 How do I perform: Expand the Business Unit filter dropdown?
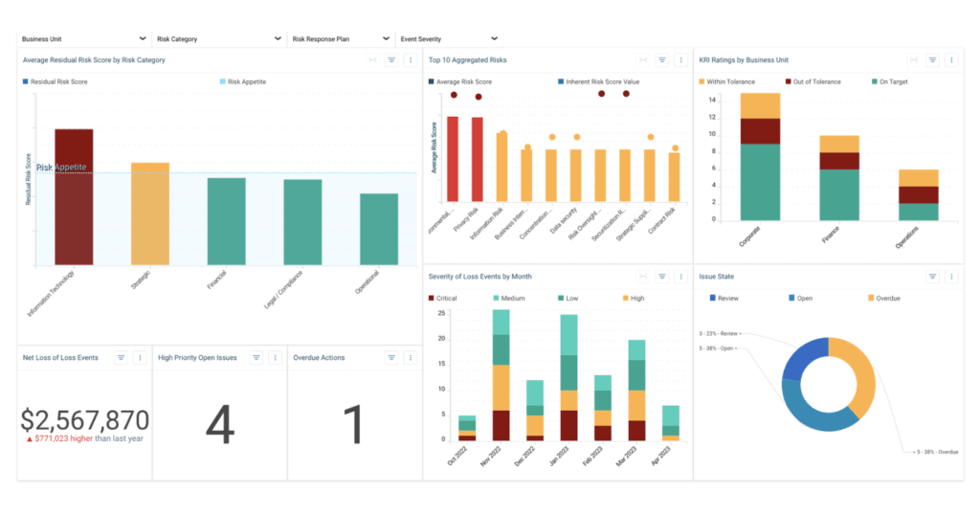[x=84, y=39]
